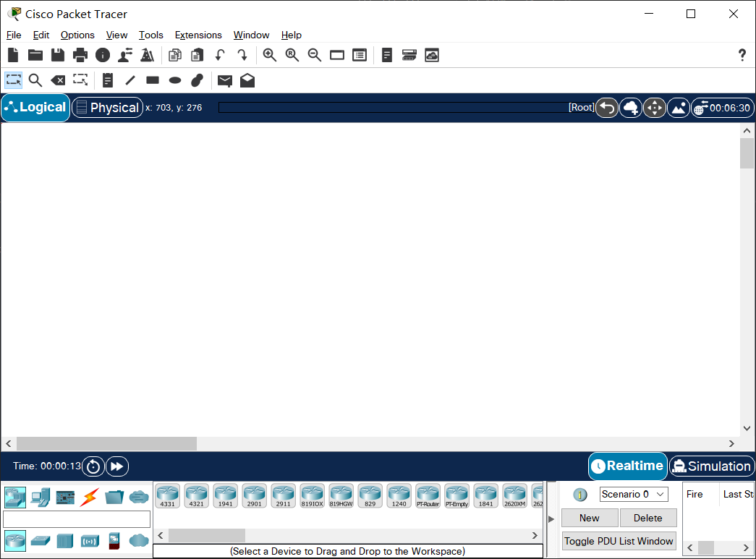Redo the last action
Screen dimensions: 756x559
242,55
